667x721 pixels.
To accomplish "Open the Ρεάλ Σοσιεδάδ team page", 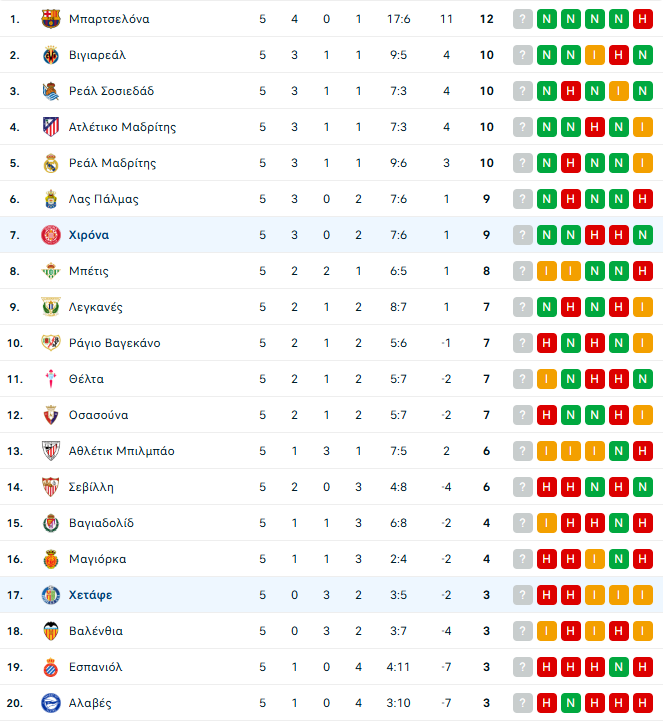I will [x=111, y=91].
